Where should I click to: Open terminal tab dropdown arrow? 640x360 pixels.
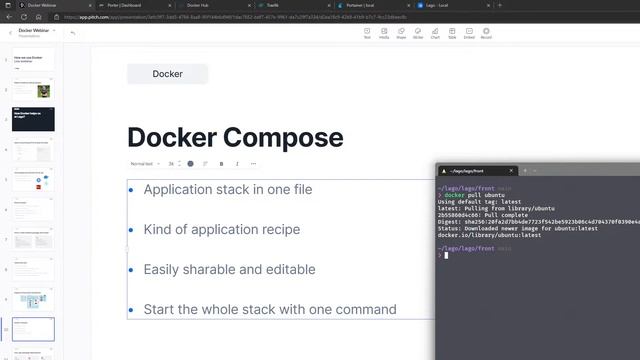click(x=535, y=171)
